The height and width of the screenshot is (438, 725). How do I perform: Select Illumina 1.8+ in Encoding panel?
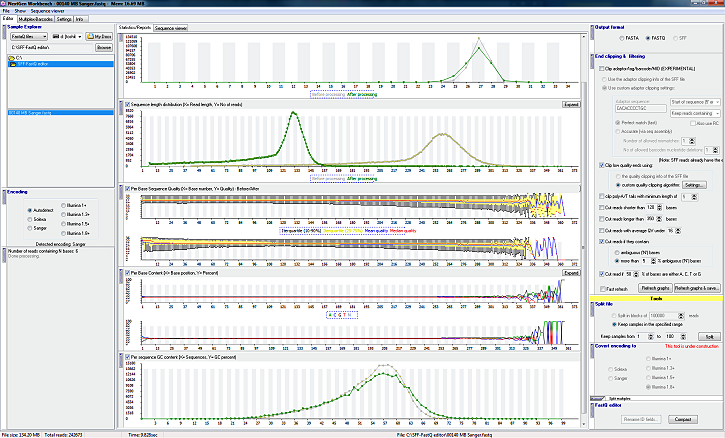(x=63, y=233)
